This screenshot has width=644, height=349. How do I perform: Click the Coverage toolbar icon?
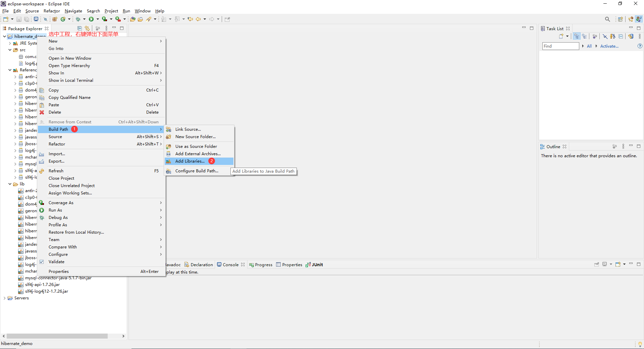coord(105,19)
